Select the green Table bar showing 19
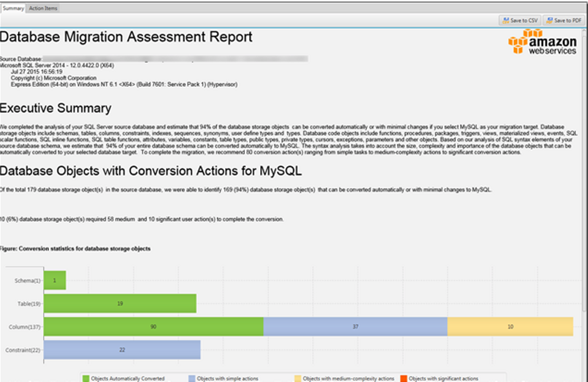Viewport: 588px width, 382px height. coord(120,304)
